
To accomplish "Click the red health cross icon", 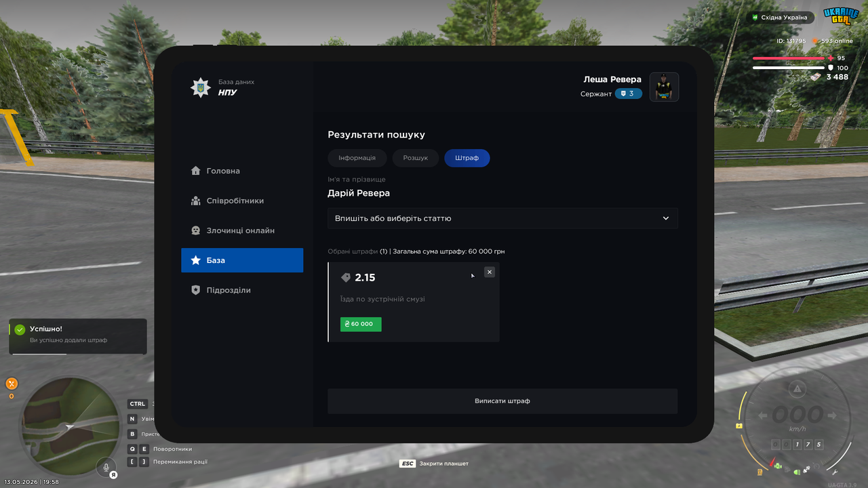I will click(x=831, y=58).
